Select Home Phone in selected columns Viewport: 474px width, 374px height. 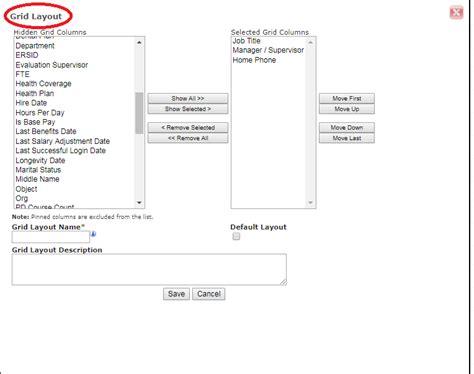point(254,60)
